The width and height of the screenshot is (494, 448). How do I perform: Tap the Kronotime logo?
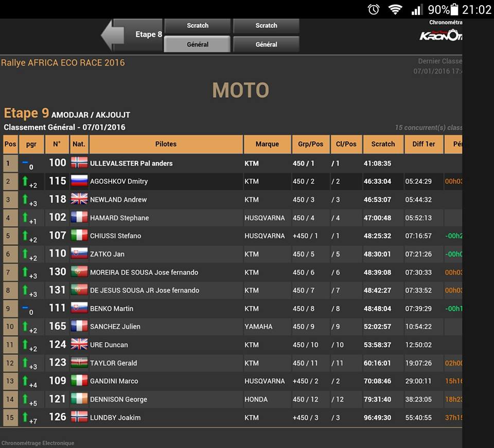click(440, 34)
